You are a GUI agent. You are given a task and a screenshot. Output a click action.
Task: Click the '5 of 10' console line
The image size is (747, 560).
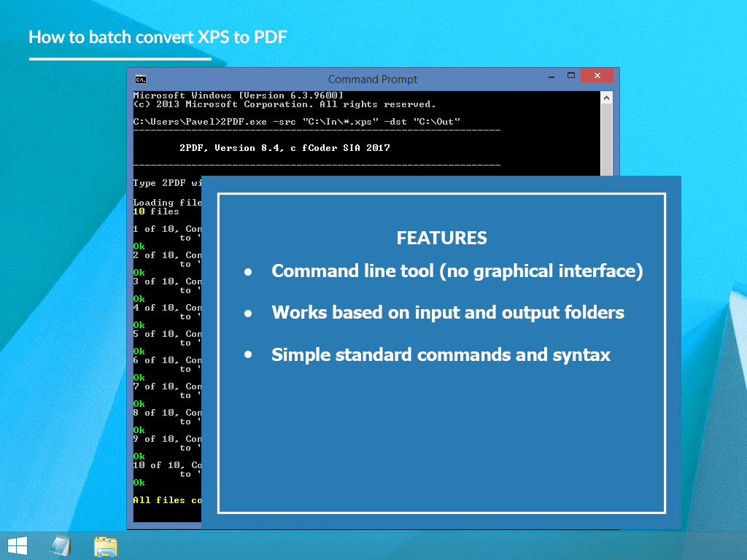[x=167, y=334]
